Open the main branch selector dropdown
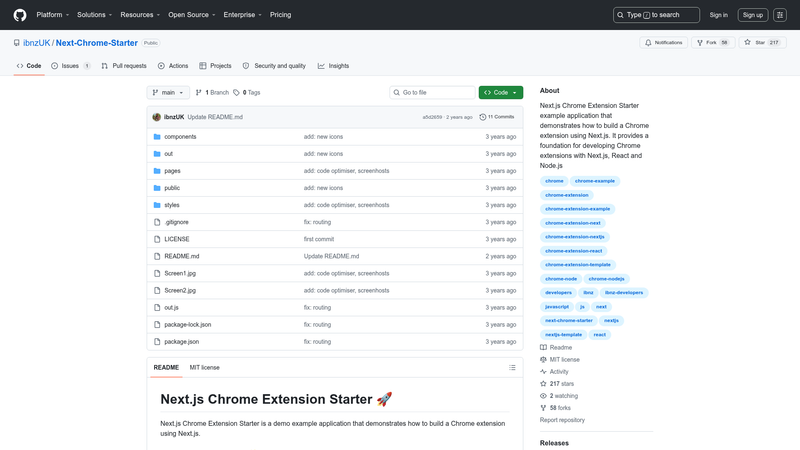The image size is (800, 450). pyautogui.click(x=168, y=92)
